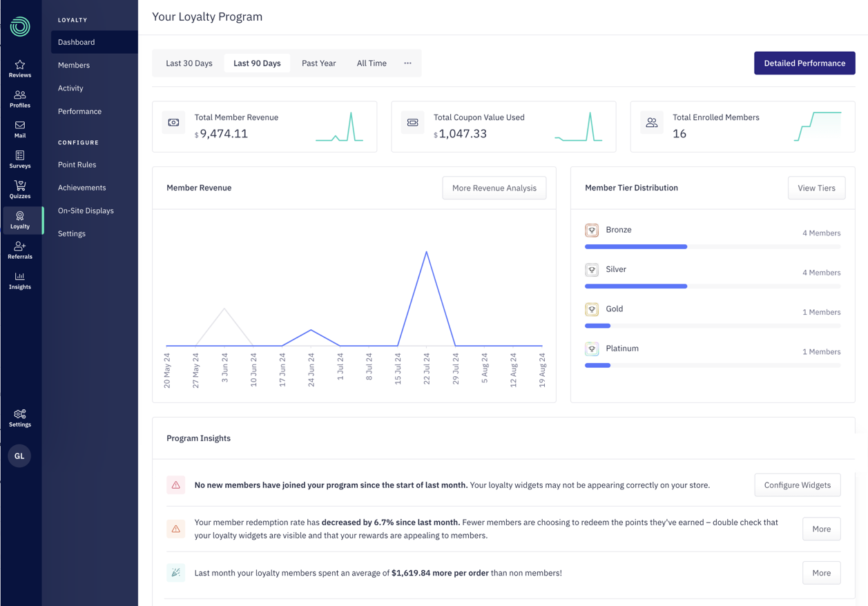
Task: Click the Program Insights heading
Action: (x=198, y=438)
